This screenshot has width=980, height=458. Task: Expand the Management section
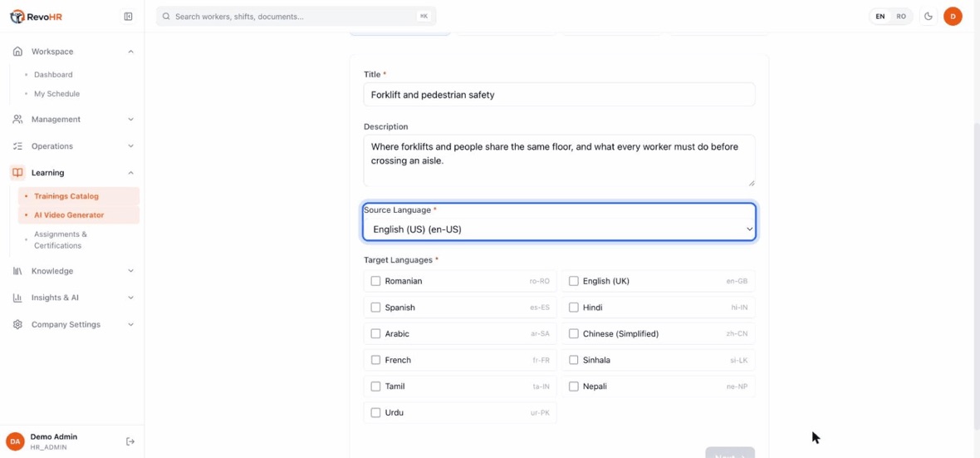pyautogui.click(x=74, y=120)
